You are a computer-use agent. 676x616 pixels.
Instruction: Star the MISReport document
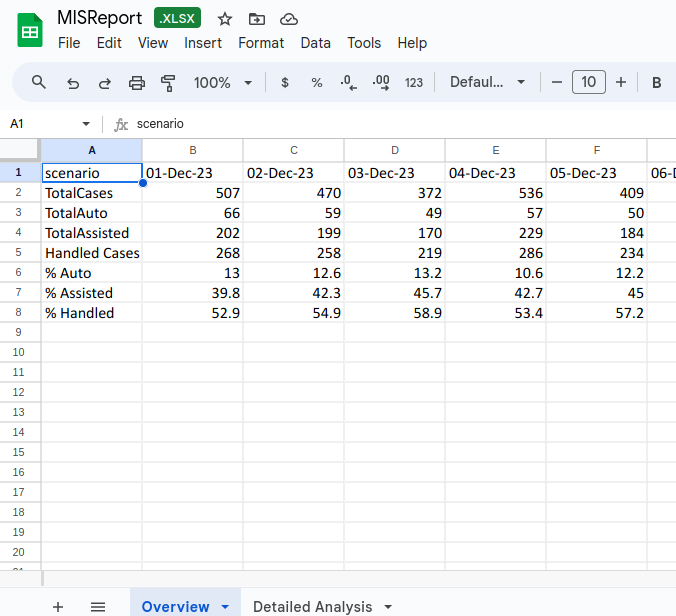coord(225,19)
